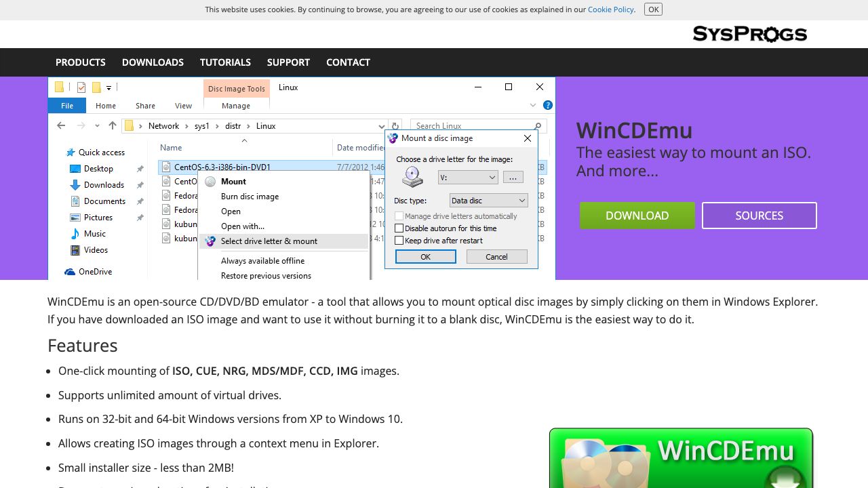
Task: Click the CentOS-6.3-i386-bin-DVD1 file icon
Action: 166,167
